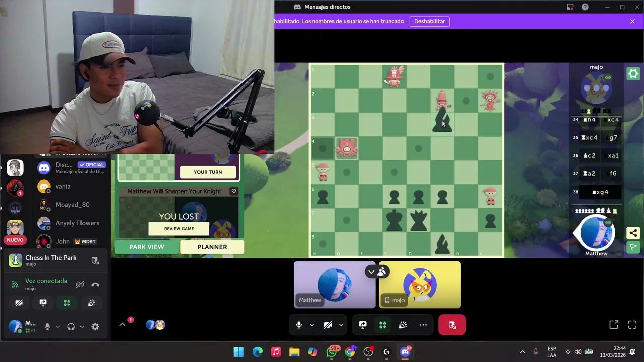
Task: Open the Windows Start menu
Action: pos(238,352)
